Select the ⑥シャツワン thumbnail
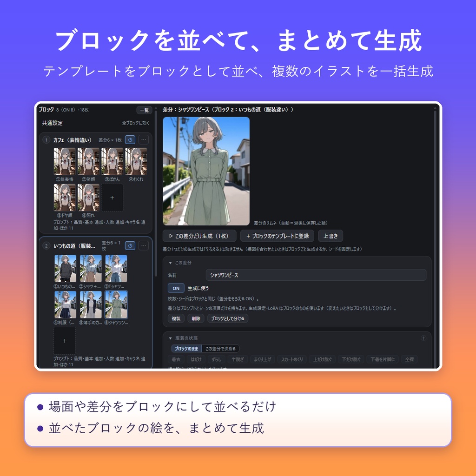476x476 pixels. coord(116,304)
